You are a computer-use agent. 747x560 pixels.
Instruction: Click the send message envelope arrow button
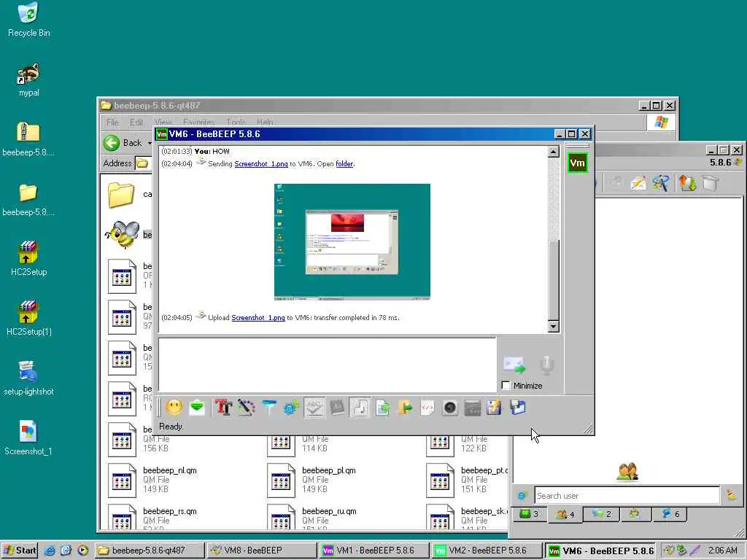point(514,365)
